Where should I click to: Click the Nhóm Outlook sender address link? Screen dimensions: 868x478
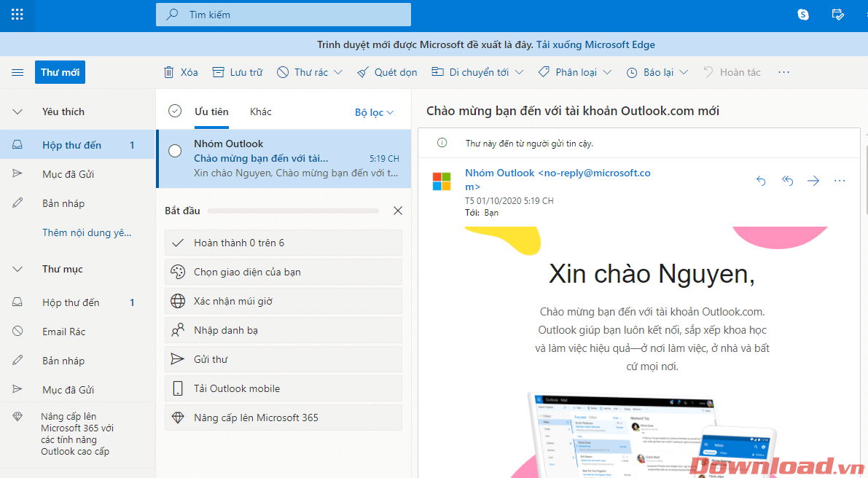click(558, 180)
